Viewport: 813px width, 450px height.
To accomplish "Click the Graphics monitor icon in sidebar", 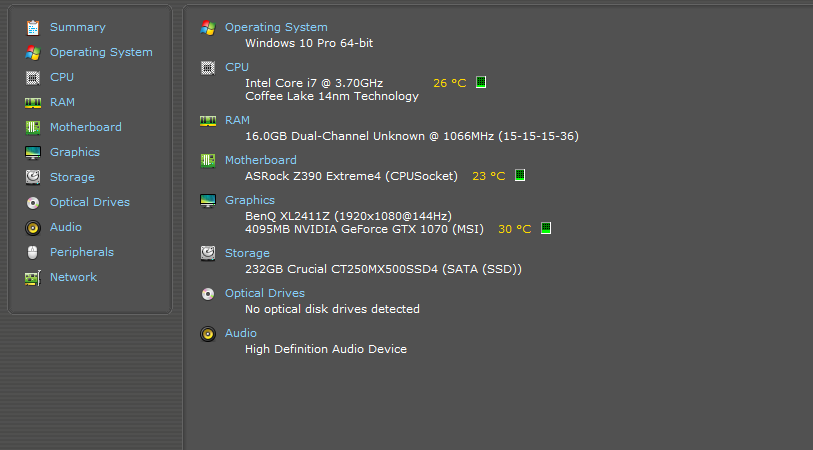I will pos(33,152).
